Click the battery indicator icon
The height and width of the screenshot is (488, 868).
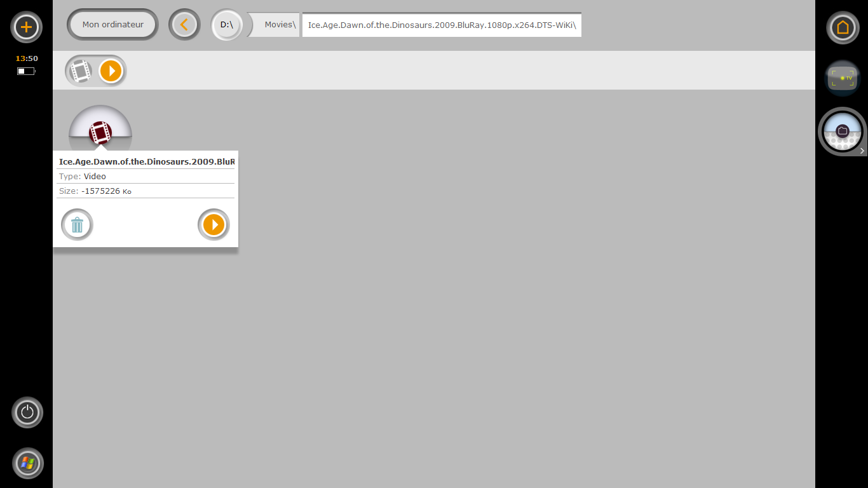tap(26, 71)
